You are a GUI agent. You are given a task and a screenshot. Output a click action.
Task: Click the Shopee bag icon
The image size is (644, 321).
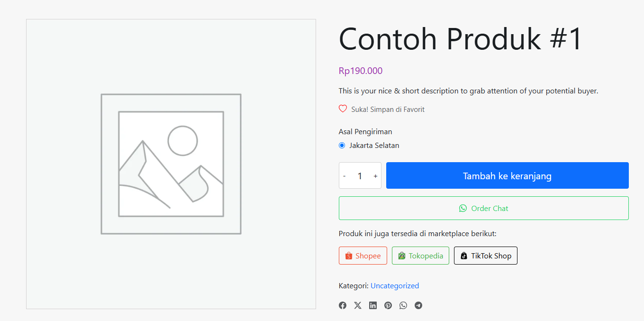coord(349,256)
